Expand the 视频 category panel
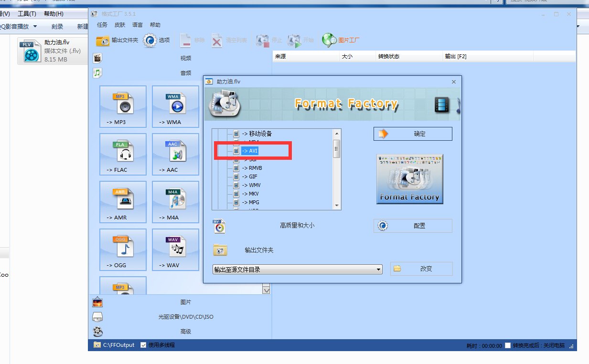 (x=185, y=58)
